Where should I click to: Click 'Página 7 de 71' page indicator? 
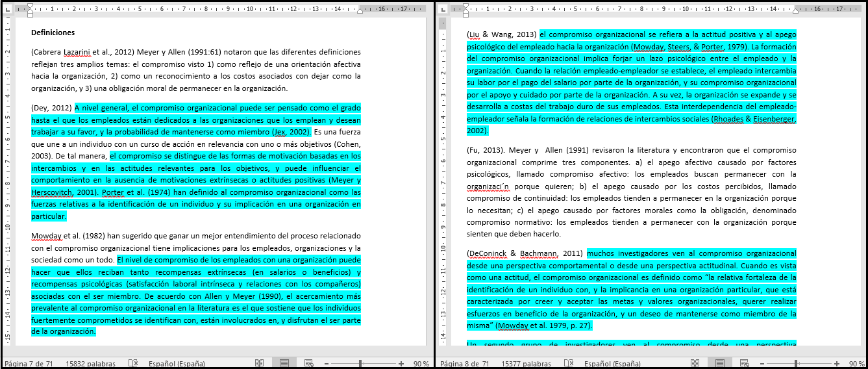click(29, 363)
